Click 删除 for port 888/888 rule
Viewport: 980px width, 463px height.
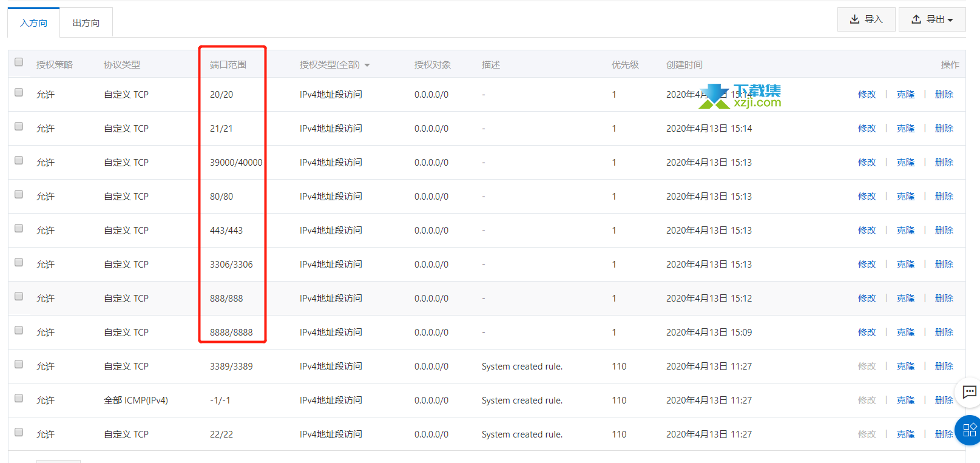tap(944, 299)
